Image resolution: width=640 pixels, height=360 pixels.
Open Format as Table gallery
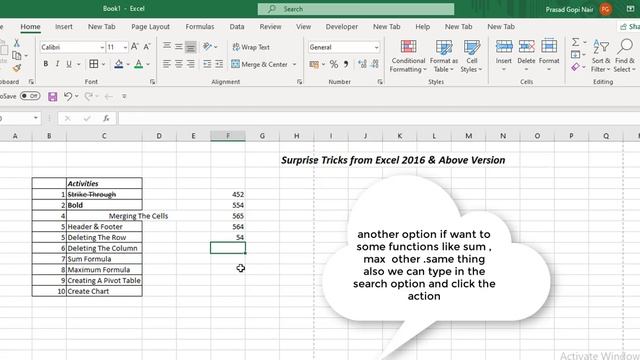click(444, 56)
